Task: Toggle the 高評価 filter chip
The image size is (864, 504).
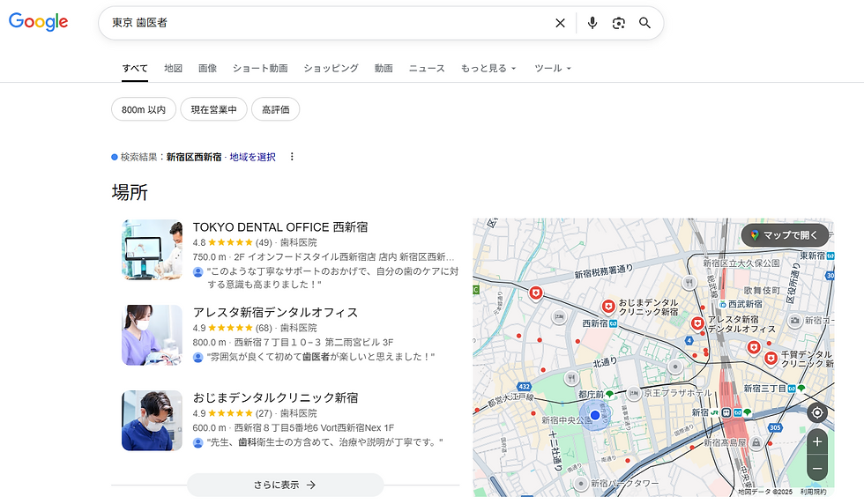Action: point(275,109)
